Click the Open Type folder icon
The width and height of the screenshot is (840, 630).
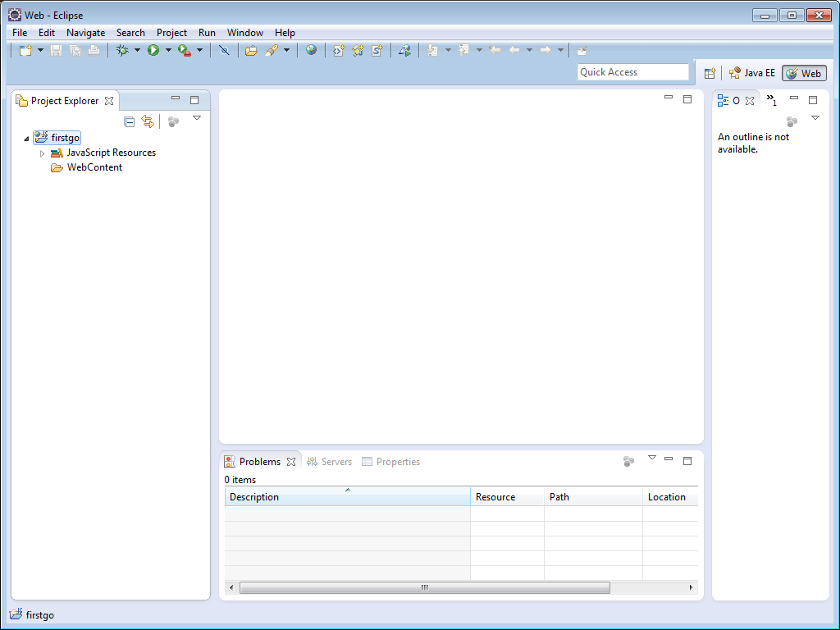click(251, 50)
